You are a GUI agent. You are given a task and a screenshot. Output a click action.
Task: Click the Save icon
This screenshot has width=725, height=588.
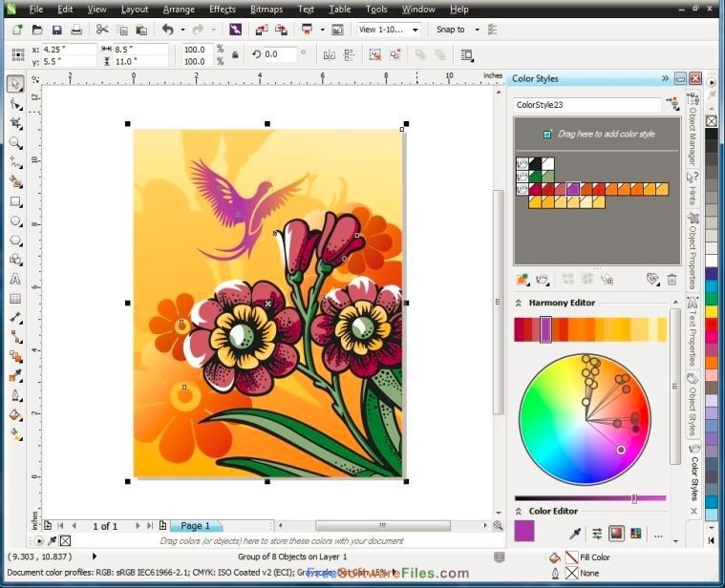(x=56, y=30)
